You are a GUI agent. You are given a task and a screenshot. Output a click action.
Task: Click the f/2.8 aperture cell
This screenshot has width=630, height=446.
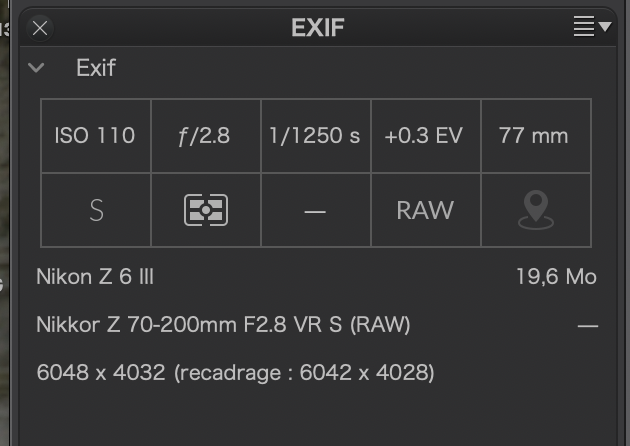(x=206, y=136)
